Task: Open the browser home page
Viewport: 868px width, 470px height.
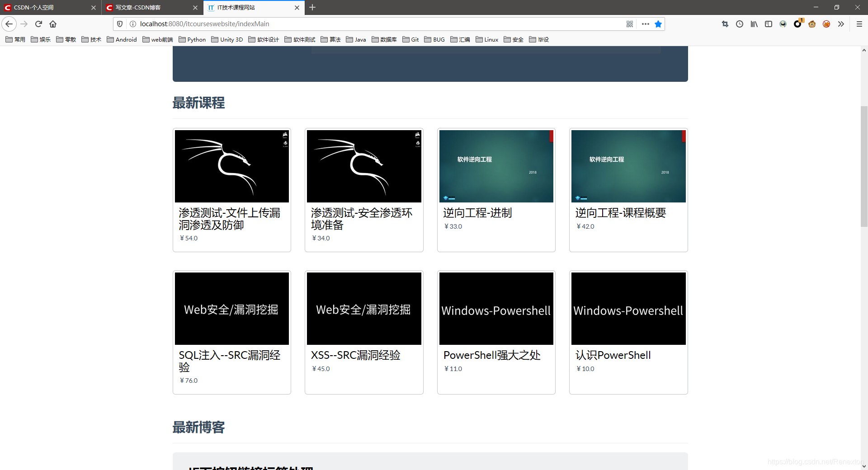Action: pyautogui.click(x=53, y=24)
